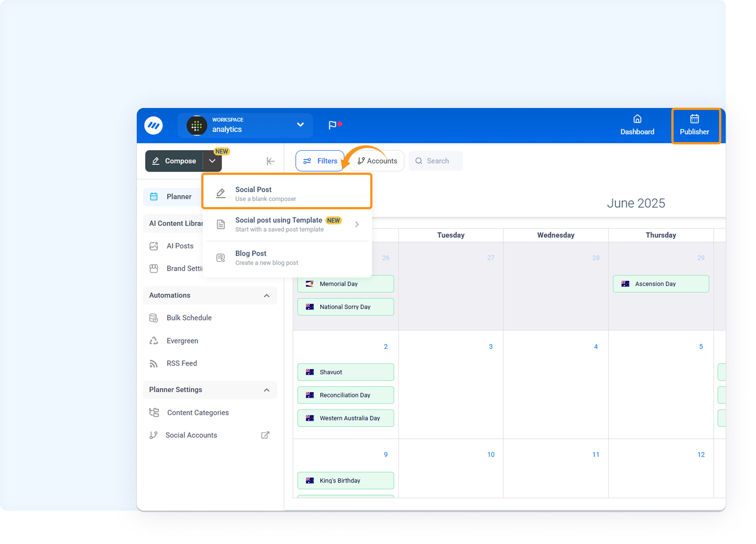Select date 10 in the calendar
This screenshot has height=544, width=756.
pyautogui.click(x=491, y=455)
